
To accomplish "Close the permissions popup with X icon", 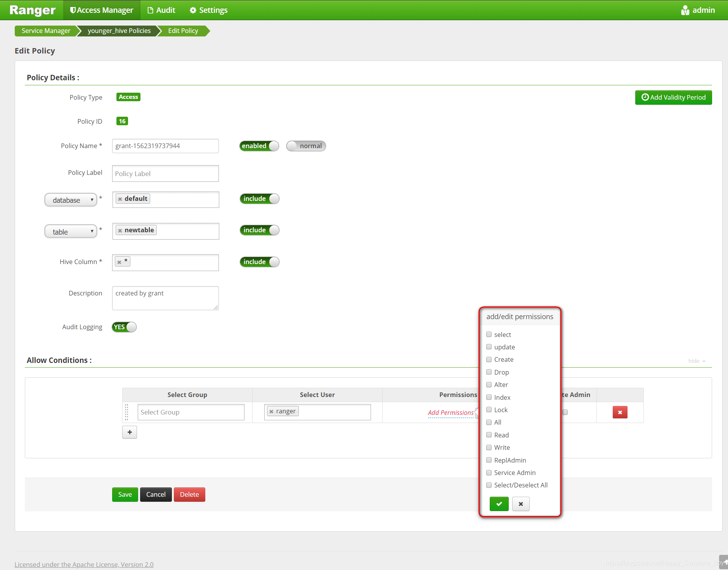I will [x=521, y=504].
